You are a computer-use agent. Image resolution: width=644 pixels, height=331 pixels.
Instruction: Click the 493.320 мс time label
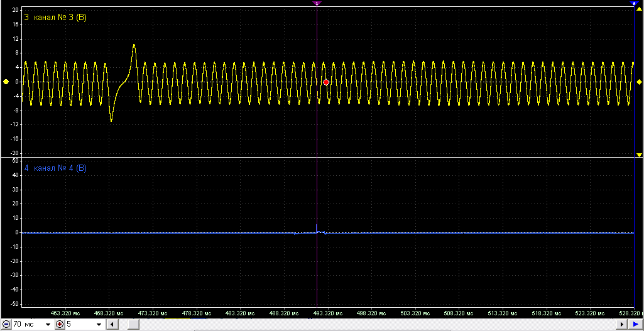pos(328,313)
